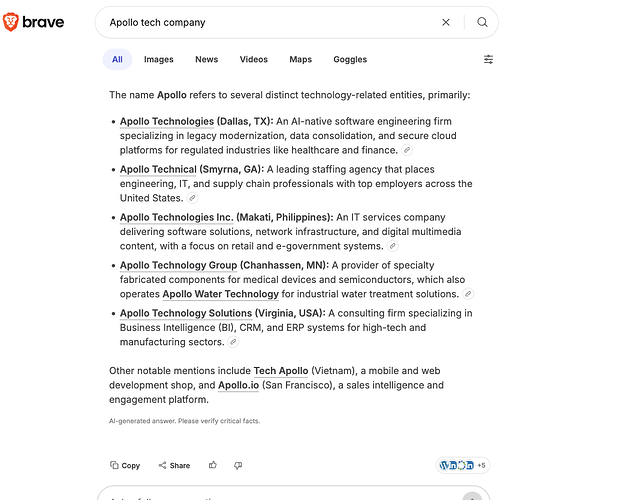
Task: Open the search filter settings icon
Action: tap(488, 59)
